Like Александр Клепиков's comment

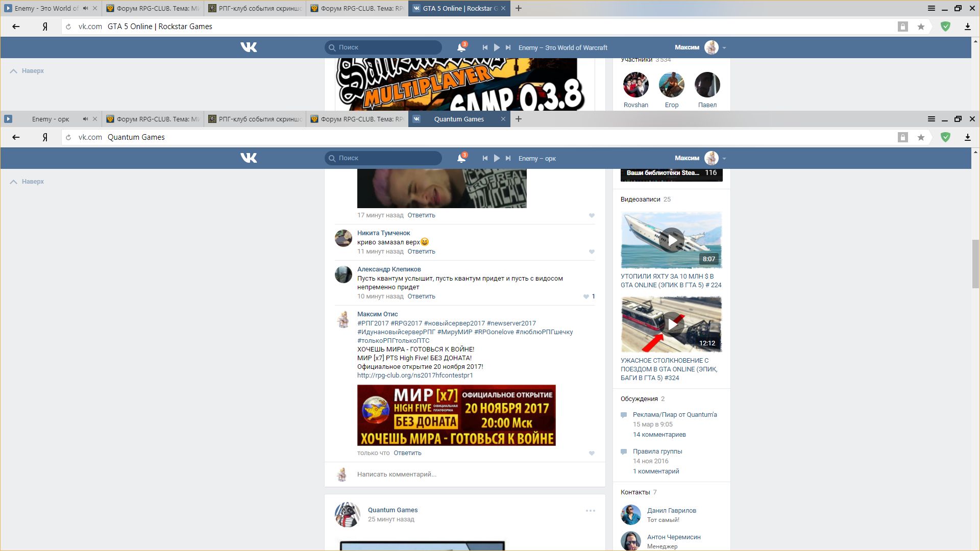[x=586, y=296]
